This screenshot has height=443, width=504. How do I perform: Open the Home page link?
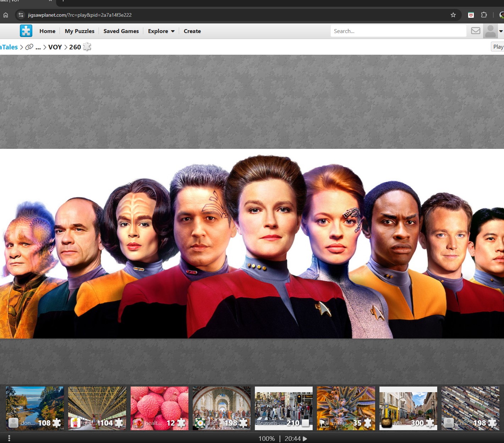pyautogui.click(x=48, y=31)
